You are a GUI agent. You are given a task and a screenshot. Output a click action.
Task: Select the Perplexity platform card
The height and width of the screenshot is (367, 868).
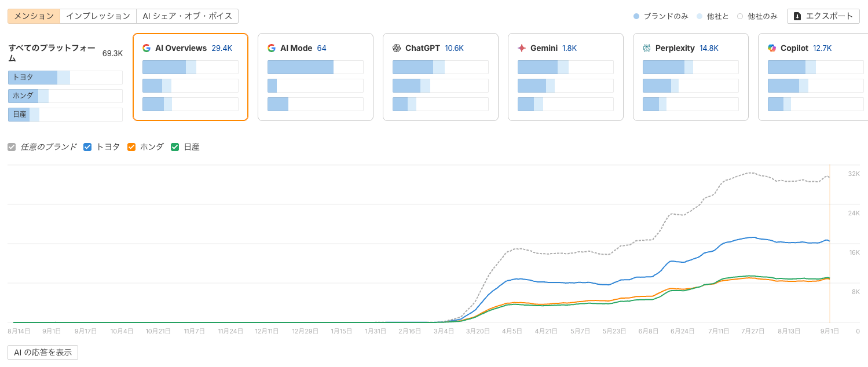(690, 77)
